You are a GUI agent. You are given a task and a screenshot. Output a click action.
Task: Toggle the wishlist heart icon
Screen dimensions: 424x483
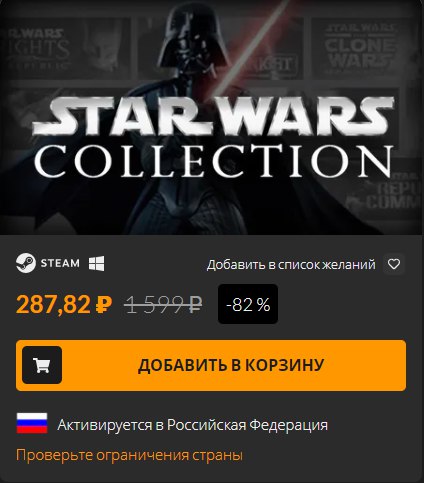[394, 264]
